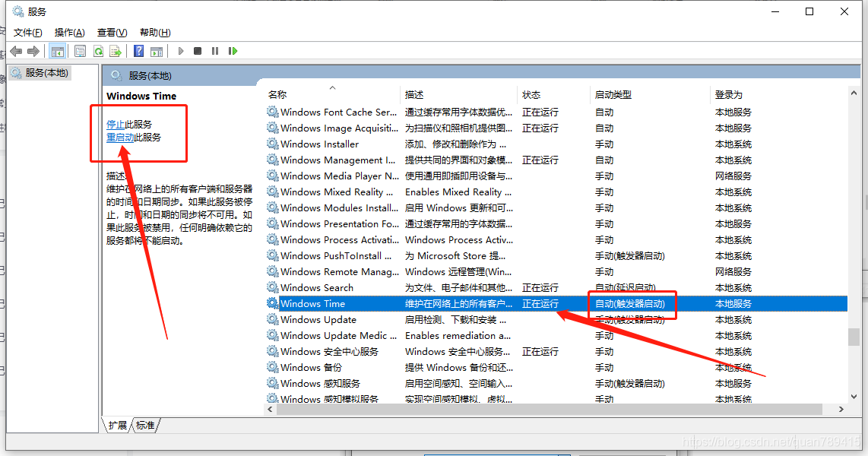Click gear icon of Windows Installer row
Screen dimensions: 868x456
[x=272, y=144]
